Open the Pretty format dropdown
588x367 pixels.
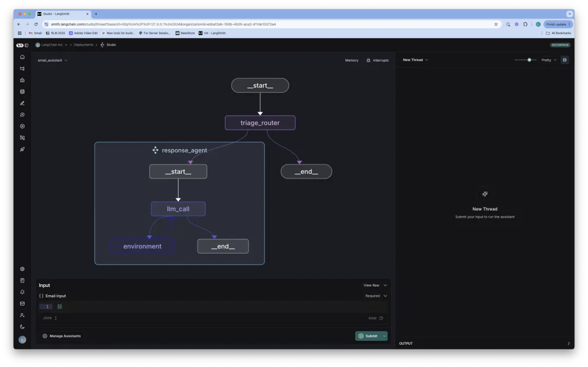pos(548,60)
